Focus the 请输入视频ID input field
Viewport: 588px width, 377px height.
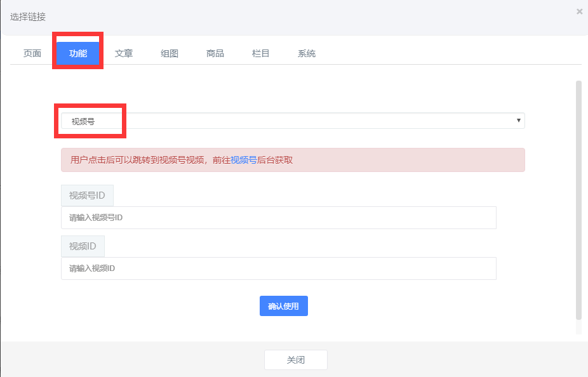(x=278, y=268)
